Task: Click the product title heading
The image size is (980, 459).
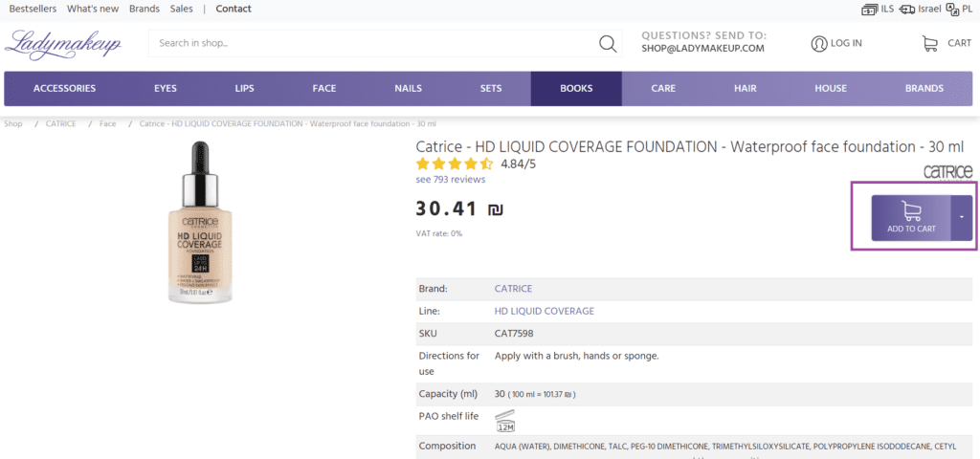Action: [690, 147]
